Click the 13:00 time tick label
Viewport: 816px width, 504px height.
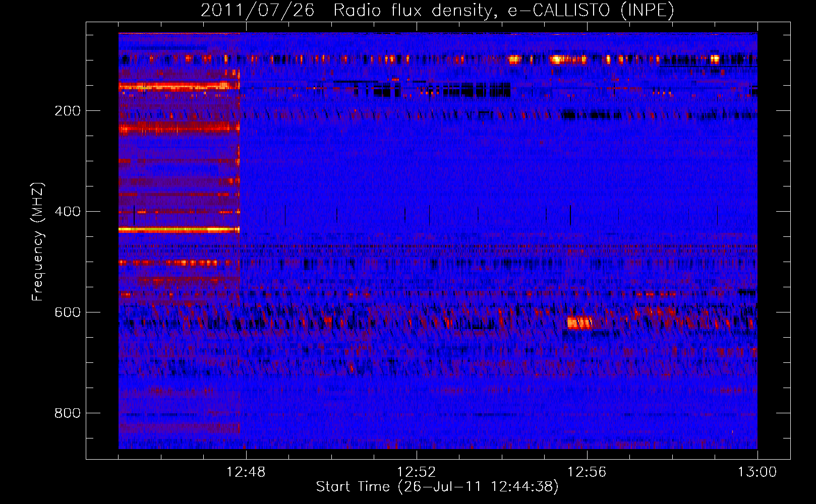click(x=757, y=472)
